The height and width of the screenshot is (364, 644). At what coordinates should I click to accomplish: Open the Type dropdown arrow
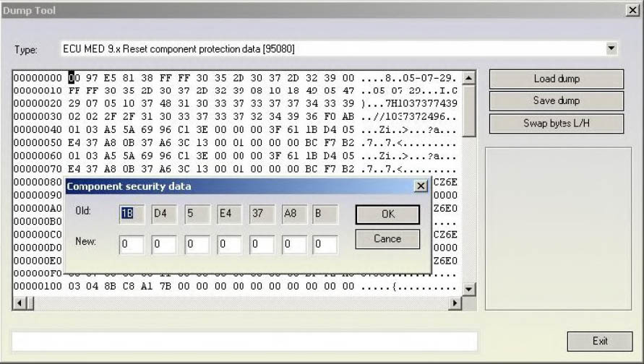(x=611, y=49)
